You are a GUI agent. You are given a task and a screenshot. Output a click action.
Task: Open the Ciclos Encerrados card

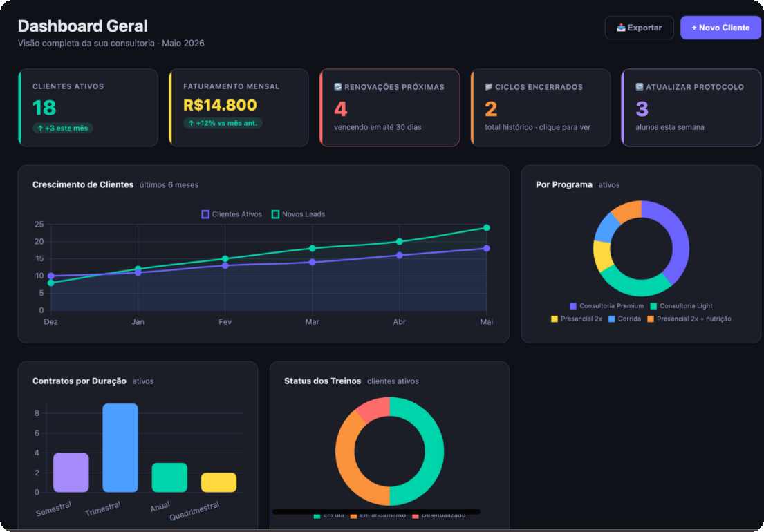541,108
